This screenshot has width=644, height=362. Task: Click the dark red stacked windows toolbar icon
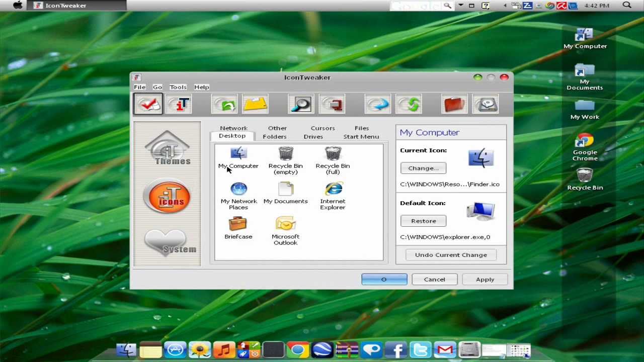[x=332, y=104]
